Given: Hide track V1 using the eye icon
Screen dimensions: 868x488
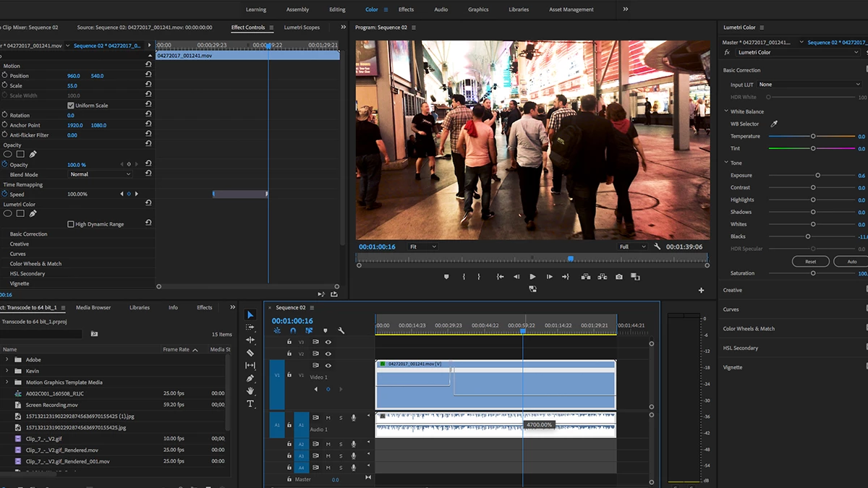Looking at the screenshot, I should (x=328, y=366).
